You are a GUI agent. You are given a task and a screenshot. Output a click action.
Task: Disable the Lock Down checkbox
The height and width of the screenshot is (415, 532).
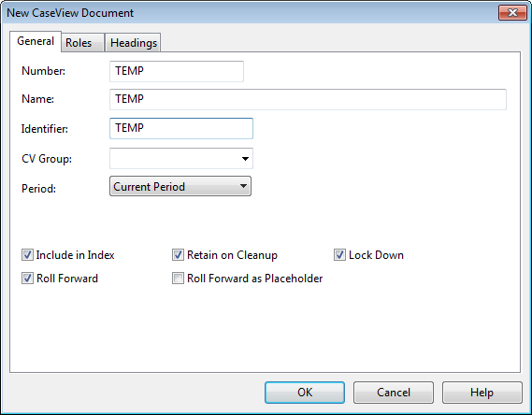click(x=339, y=255)
